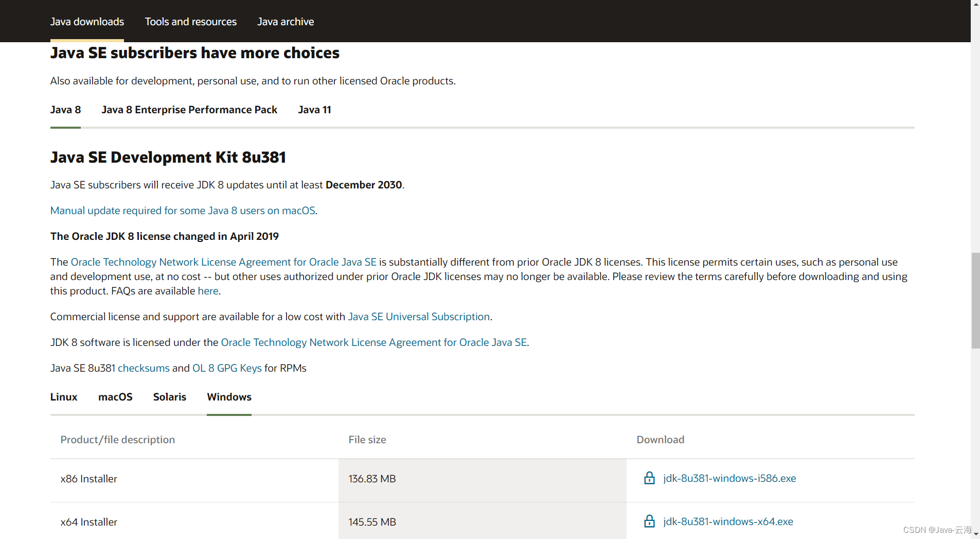Go to the Java archive nav tab
The width and height of the screenshot is (980, 539).
[286, 22]
